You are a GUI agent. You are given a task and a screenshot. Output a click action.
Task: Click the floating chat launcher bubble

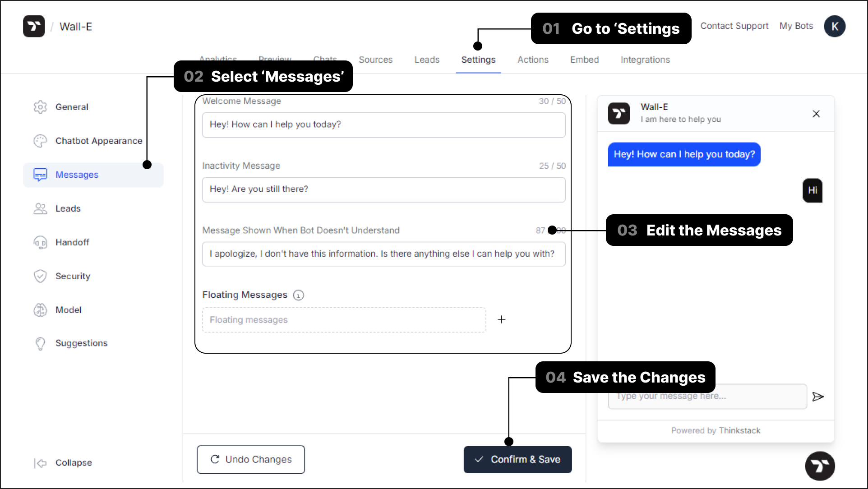[x=820, y=466]
